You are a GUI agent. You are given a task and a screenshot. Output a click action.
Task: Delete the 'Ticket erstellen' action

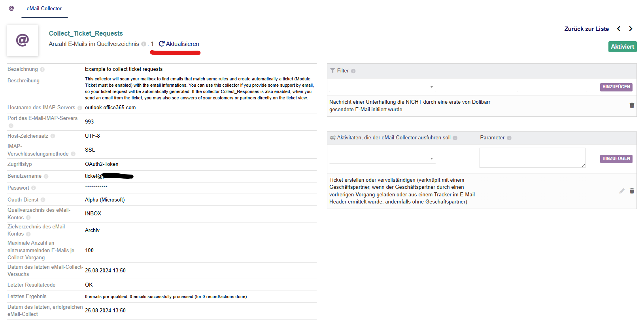point(632,191)
